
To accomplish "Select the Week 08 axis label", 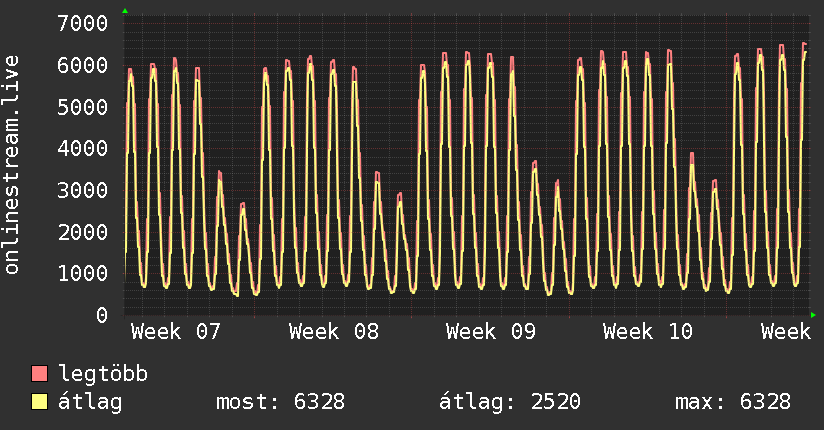I will [x=333, y=332].
